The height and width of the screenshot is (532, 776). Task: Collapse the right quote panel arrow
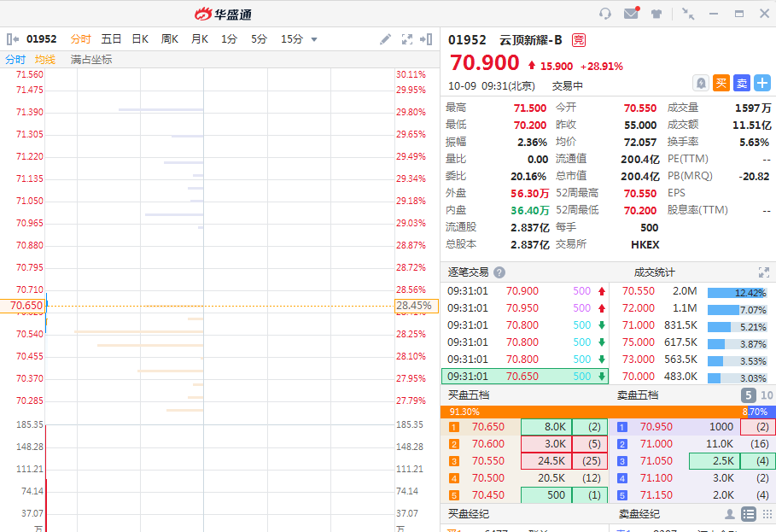point(426,39)
